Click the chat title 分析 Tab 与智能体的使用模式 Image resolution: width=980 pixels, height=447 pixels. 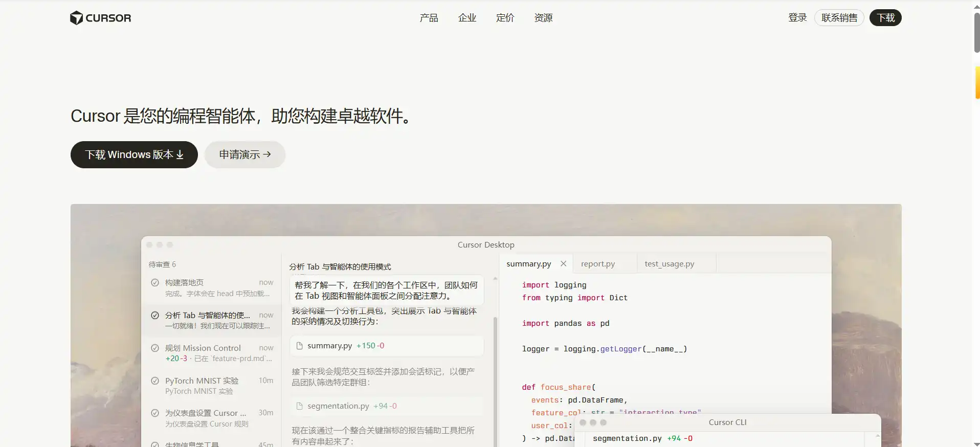click(340, 266)
